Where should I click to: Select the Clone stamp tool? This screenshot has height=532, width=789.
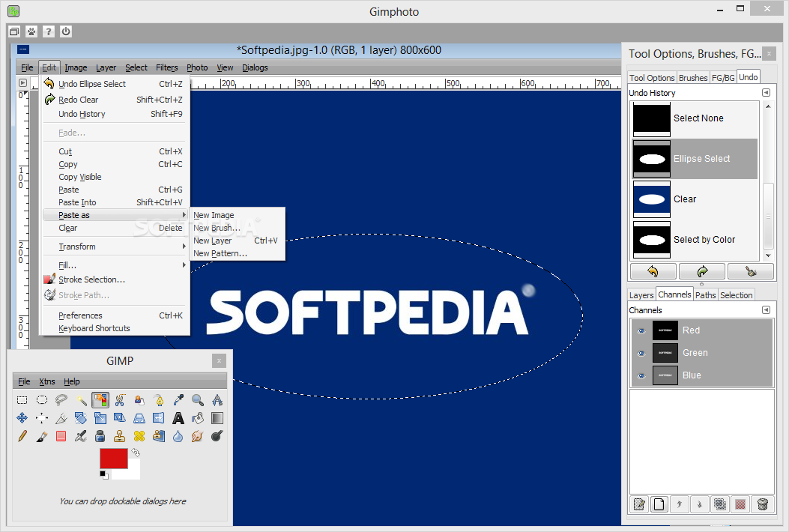(x=120, y=436)
